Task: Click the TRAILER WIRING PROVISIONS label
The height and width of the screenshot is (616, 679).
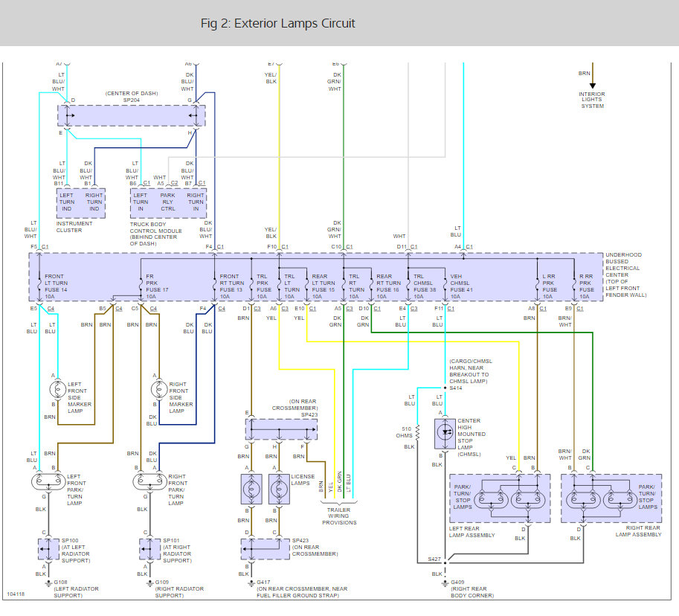Action: click(x=339, y=516)
